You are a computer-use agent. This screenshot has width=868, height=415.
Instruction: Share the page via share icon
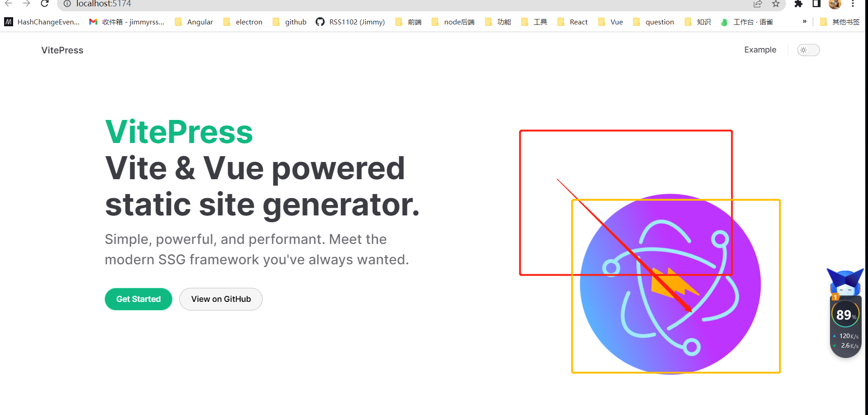[x=758, y=4]
